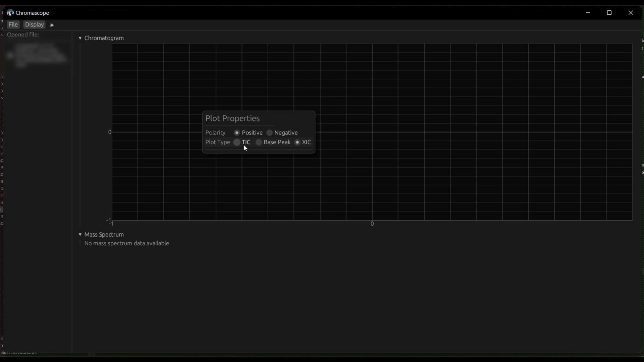Collapse the Mass Spectrum section
Viewport: 644px width, 362px height.
click(x=80, y=234)
